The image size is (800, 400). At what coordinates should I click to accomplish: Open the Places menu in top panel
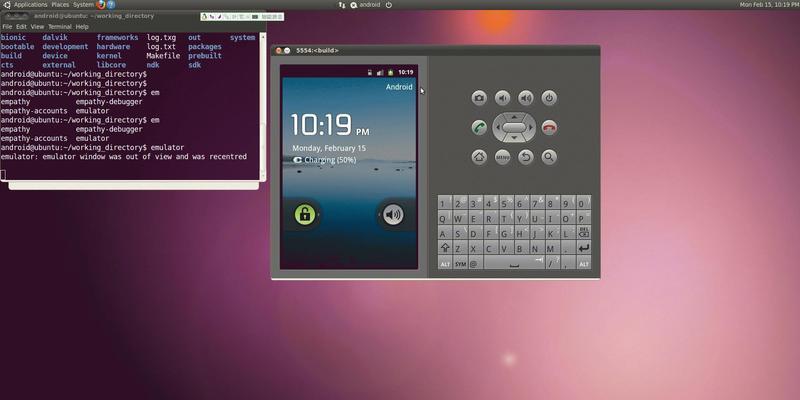pyautogui.click(x=60, y=5)
